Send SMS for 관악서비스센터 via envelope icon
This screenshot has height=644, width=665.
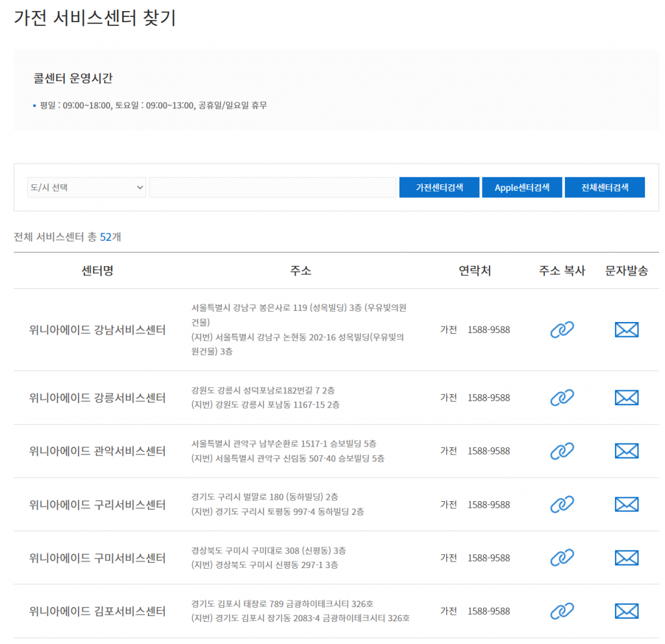click(x=625, y=451)
